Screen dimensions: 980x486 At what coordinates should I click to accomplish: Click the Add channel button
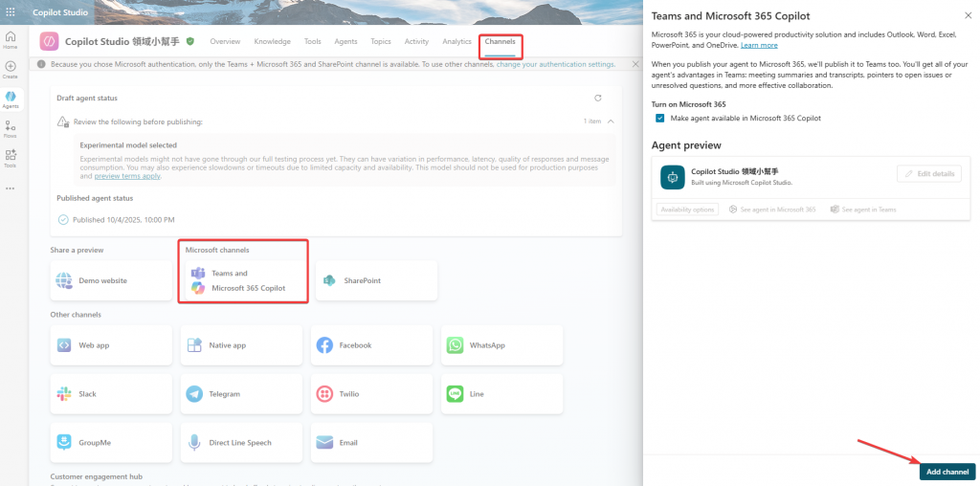click(947, 472)
